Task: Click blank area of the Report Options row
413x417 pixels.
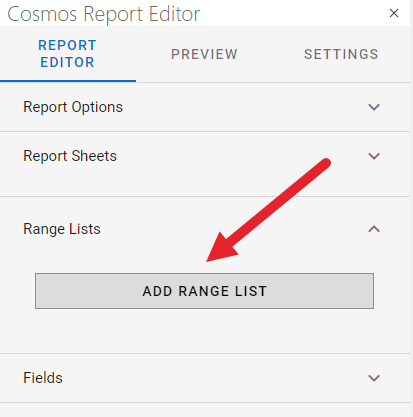Action: 243,107
